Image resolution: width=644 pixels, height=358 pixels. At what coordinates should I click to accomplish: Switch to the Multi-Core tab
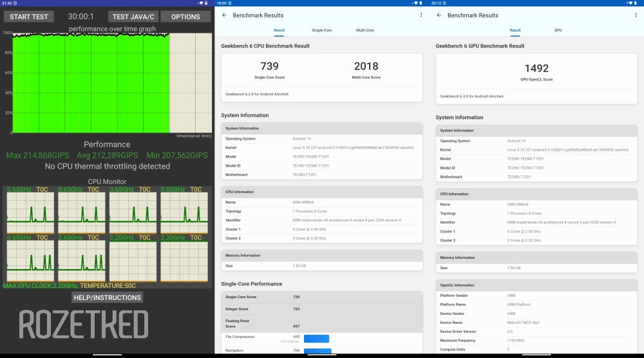pyautogui.click(x=365, y=30)
